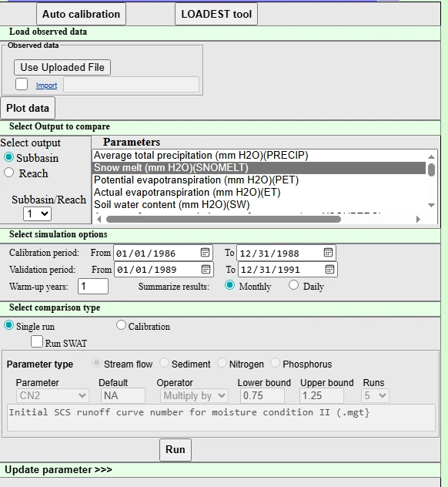Image resolution: width=448 pixels, height=487 pixels.
Task: Click the Lower bound field
Action: 262,396
